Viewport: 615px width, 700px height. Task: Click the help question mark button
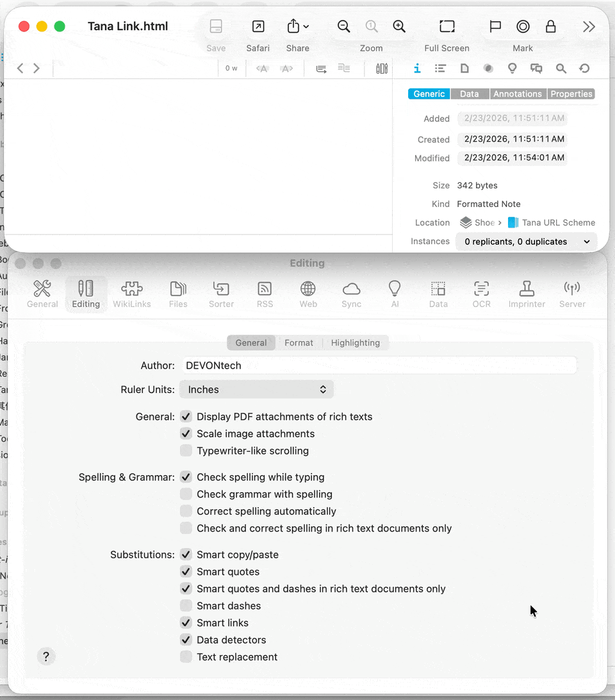[x=45, y=656]
